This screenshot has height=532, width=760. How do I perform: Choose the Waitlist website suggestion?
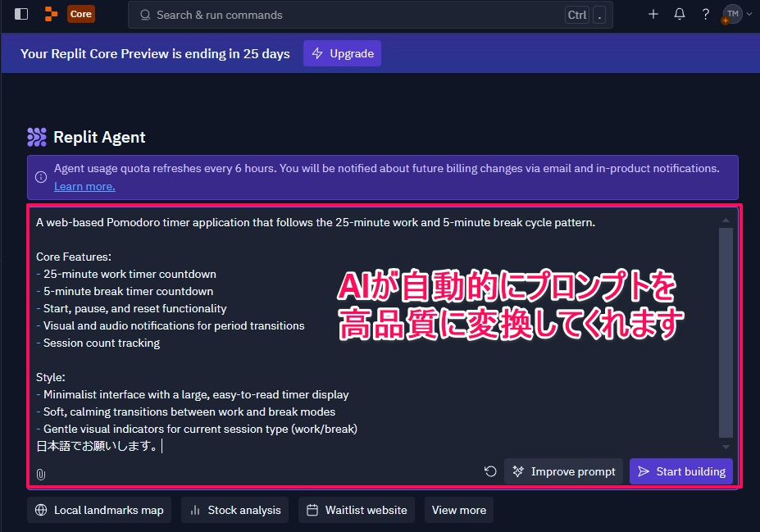pos(357,510)
